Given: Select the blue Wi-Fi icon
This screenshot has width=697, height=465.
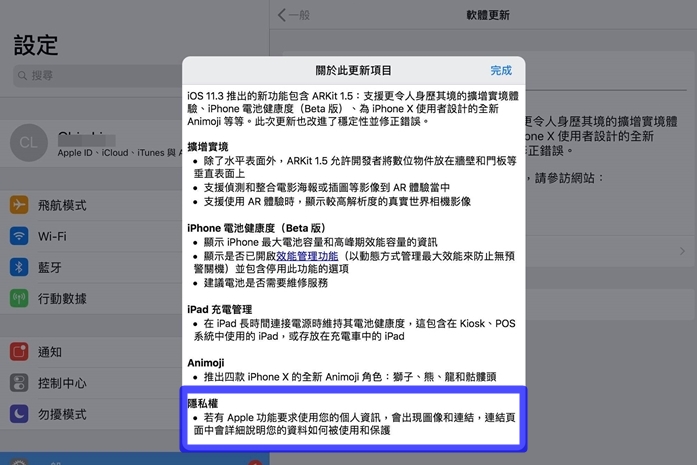Looking at the screenshot, I should tap(19, 236).
